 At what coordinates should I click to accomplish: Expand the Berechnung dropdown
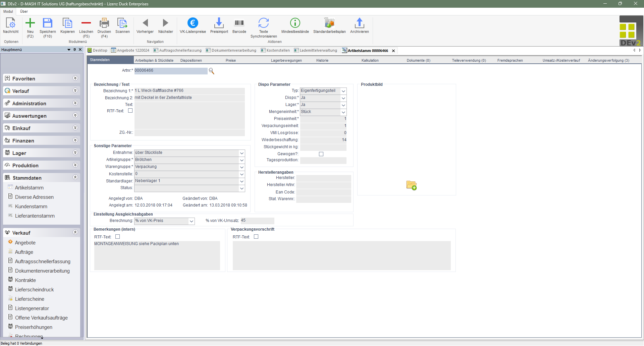pos(191,221)
